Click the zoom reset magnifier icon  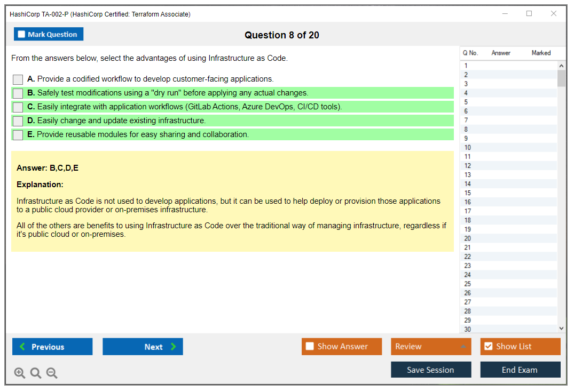(36, 373)
